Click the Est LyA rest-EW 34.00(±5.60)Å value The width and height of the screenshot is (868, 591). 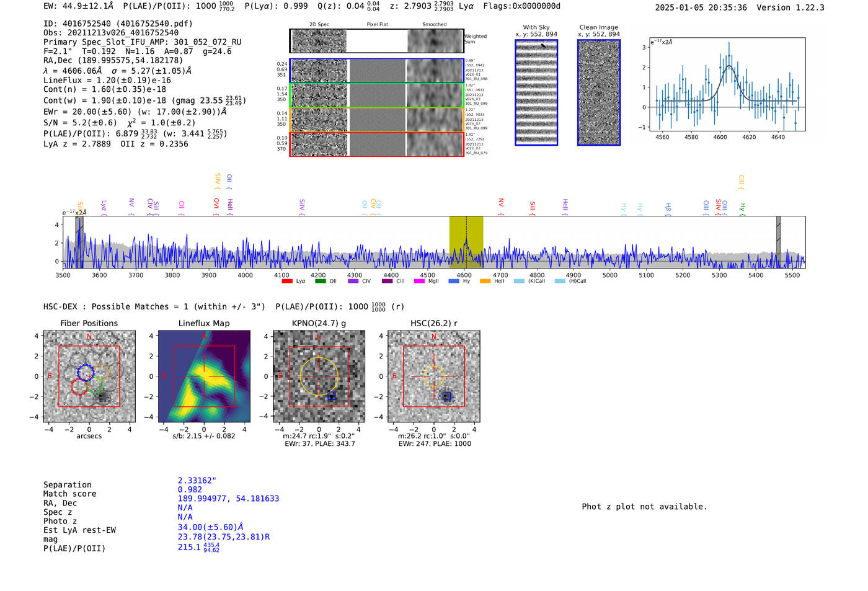click(x=210, y=527)
